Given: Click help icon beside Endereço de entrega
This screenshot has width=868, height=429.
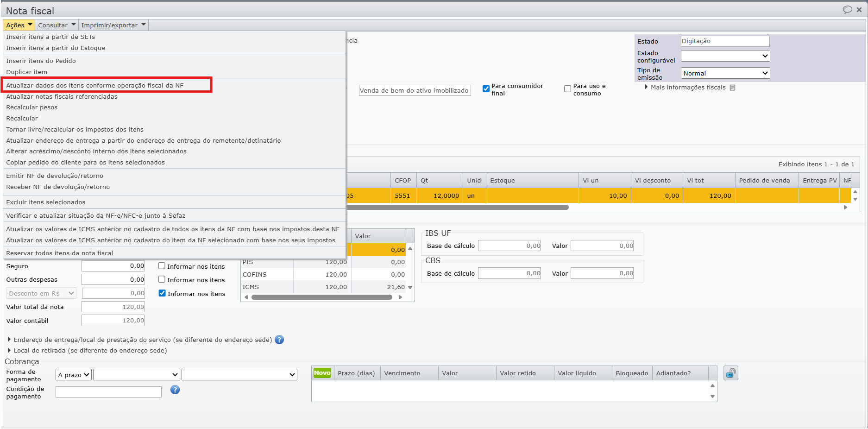Looking at the screenshot, I should pos(279,340).
